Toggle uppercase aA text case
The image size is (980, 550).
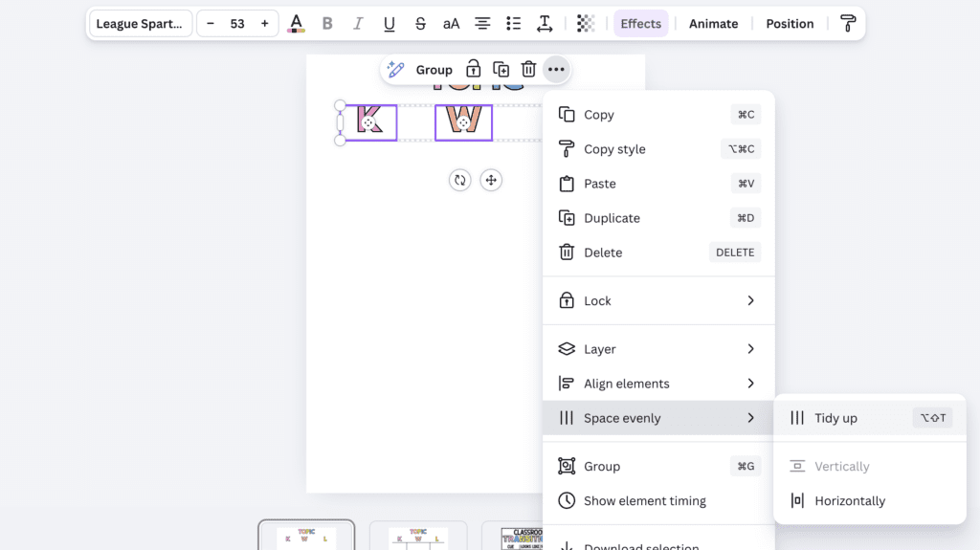(x=452, y=24)
